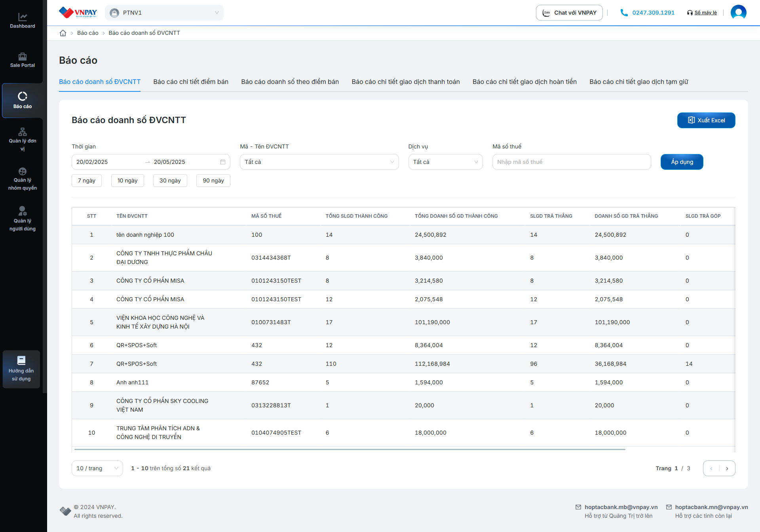The height and width of the screenshot is (532, 760).
Task: Click CÔNG TY CỔ PHẦN SKY COOLING name
Action: coord(162,405)
